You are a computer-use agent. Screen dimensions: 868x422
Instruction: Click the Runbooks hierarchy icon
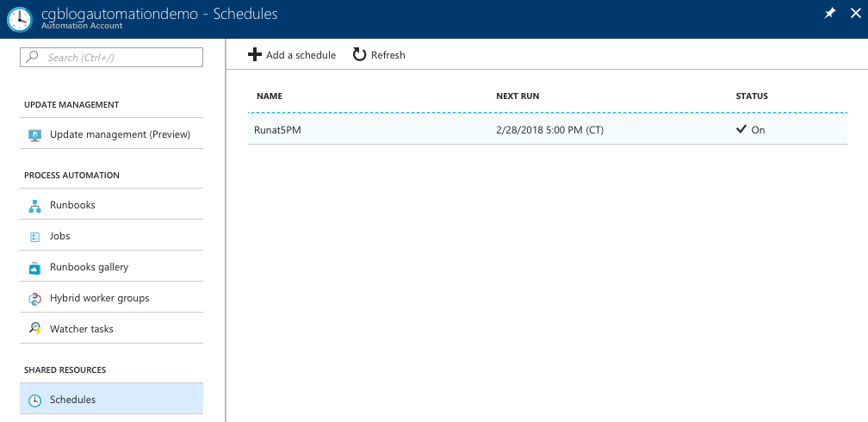pos(34,206)
